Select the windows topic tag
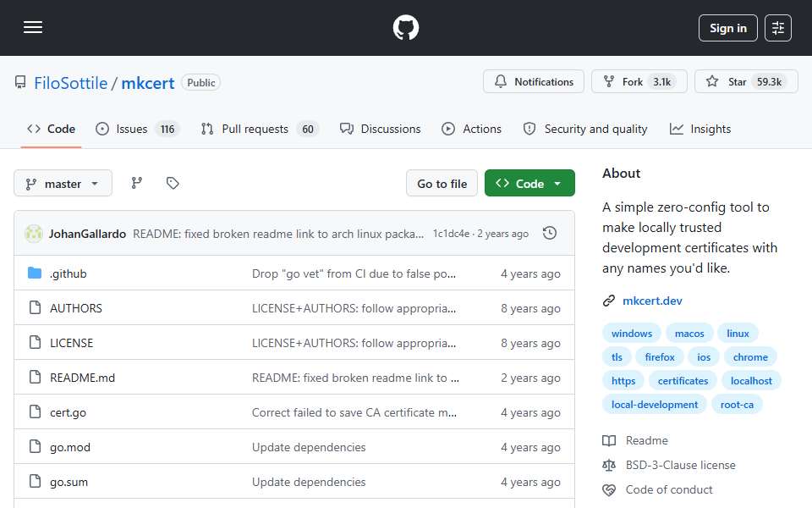This screenshot has height=508, width=812. pos(631,334)
